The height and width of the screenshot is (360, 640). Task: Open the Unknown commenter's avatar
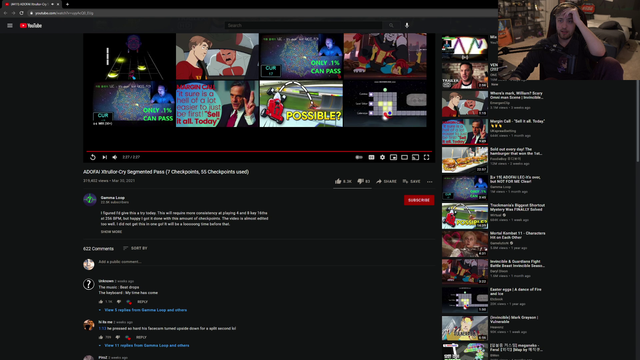(x=89, y=284)
